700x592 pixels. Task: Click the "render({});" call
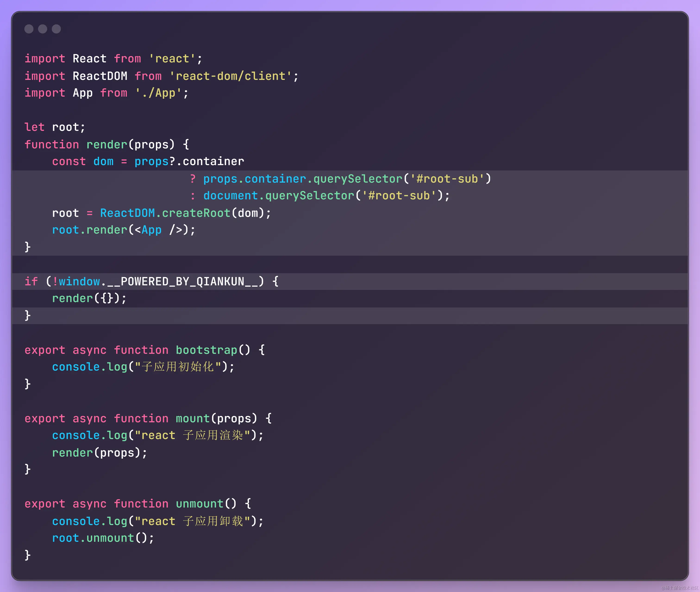(90, 298)
